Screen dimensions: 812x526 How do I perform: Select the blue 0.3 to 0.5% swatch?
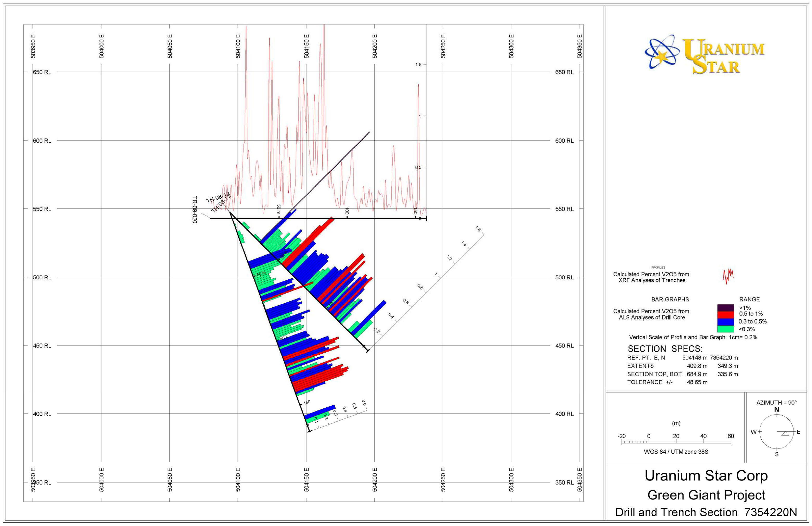(725, 322)
